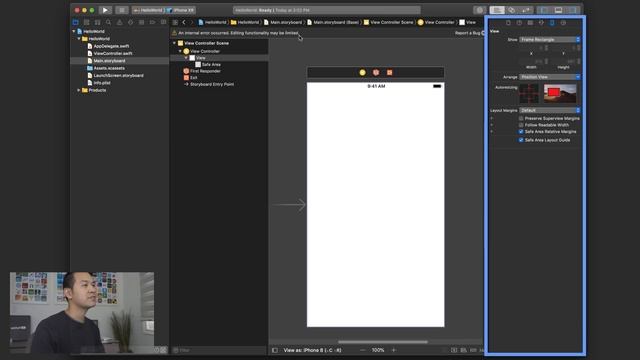Open the related items menu icon

click(x=175, y=22)
